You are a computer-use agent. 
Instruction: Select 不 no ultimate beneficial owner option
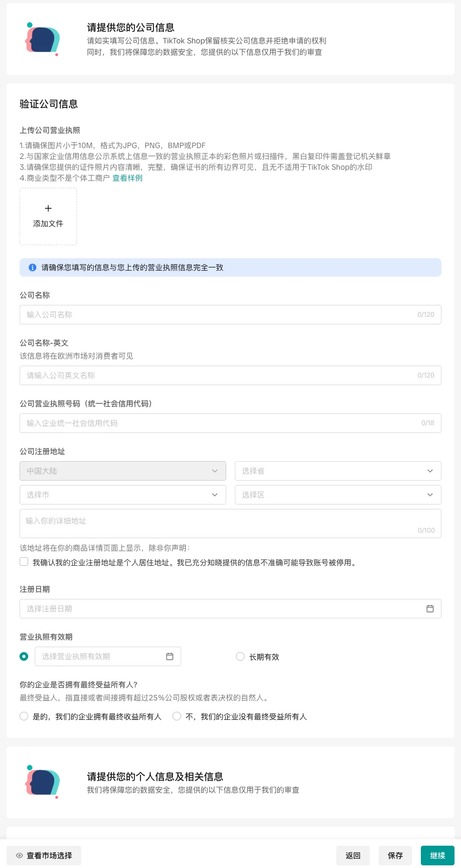click(177, 716)
